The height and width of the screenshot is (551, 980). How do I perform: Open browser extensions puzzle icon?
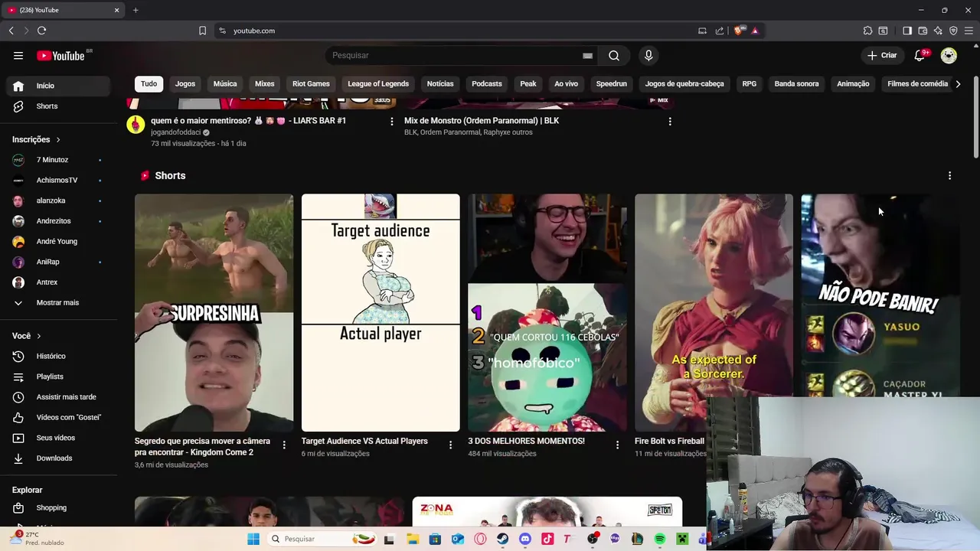[867, 31]
